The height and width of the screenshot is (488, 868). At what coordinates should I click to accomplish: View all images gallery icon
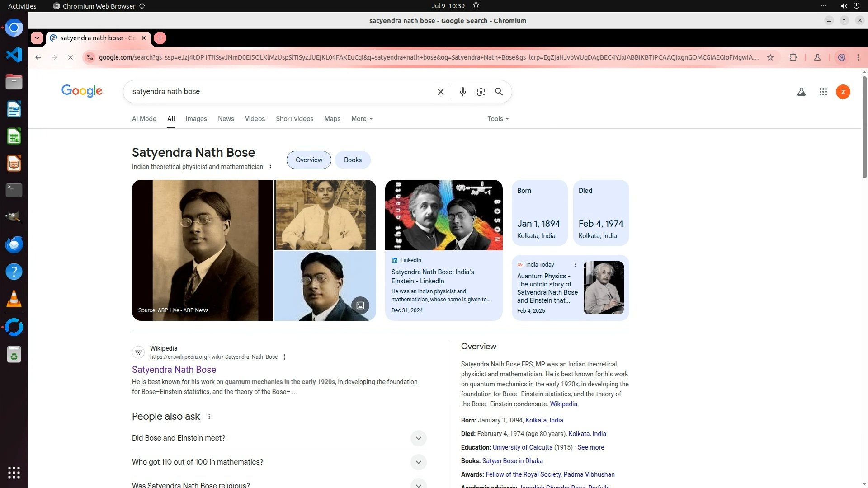click(360, 305)
